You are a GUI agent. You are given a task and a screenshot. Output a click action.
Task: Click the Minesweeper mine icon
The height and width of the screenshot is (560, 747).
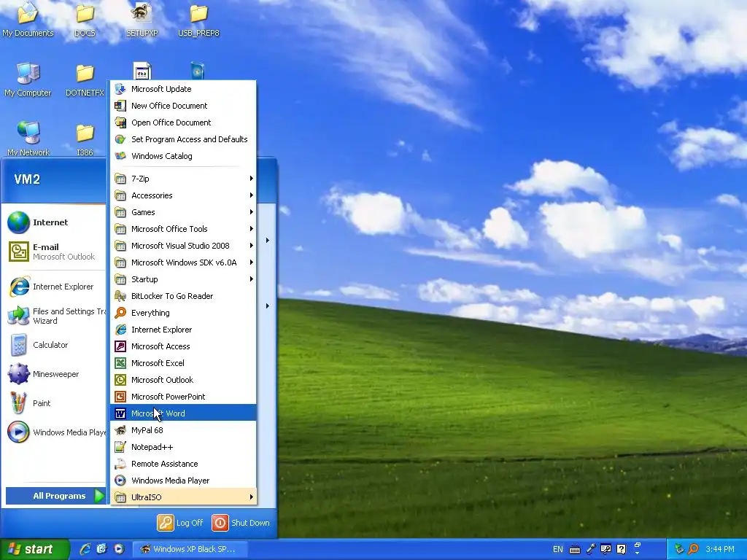click(x=18, y=374)
